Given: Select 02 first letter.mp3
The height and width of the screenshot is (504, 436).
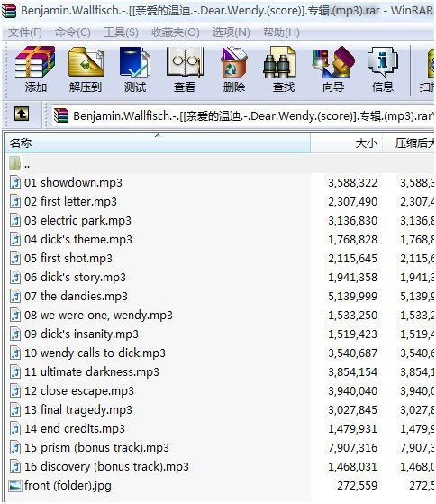Looking at the screenshot, I should (x=70, y=202).
